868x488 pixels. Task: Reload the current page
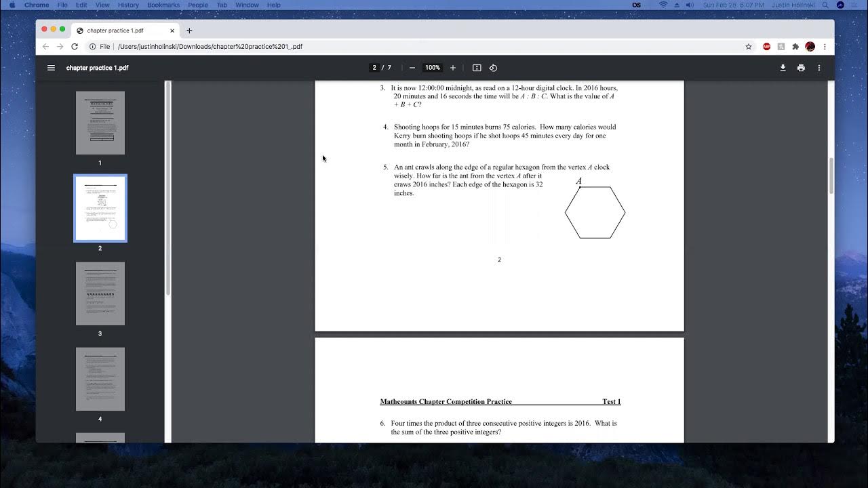pyautogui.click(x=75, y=47)
